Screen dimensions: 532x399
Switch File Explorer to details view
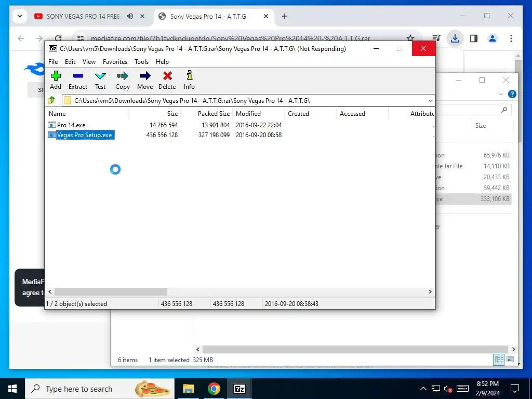[x=499, y=360]
